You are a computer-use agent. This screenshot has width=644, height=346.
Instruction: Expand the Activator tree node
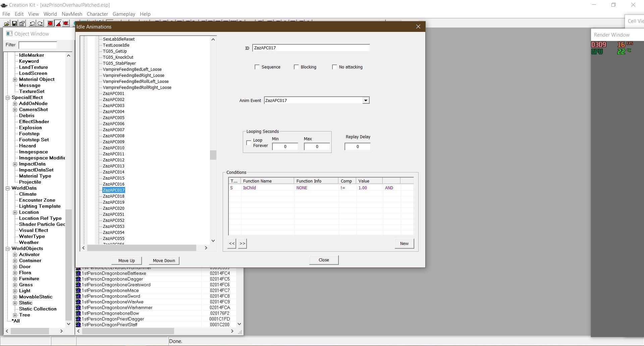(15, 255)
